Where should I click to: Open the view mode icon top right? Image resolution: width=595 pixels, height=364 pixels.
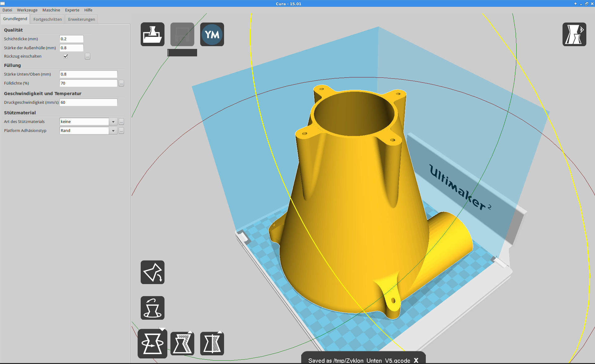click(574, 34)
